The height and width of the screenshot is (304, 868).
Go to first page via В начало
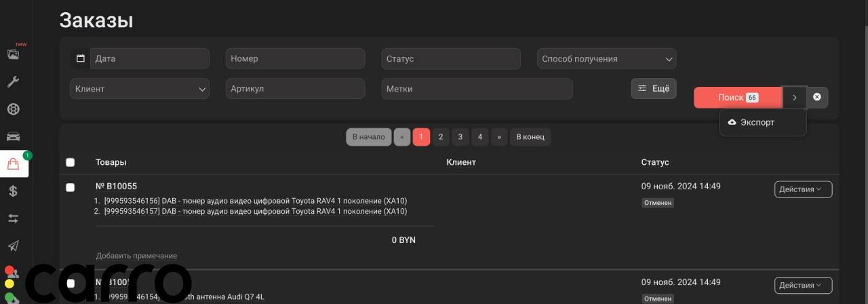[369, 136]
